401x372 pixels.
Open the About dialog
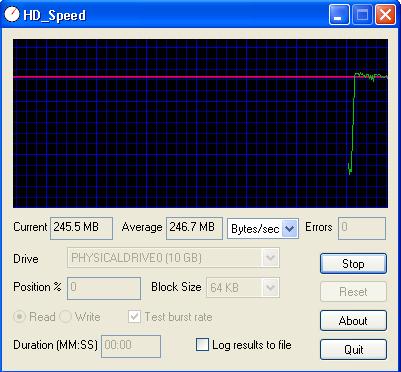coord(353,321)
